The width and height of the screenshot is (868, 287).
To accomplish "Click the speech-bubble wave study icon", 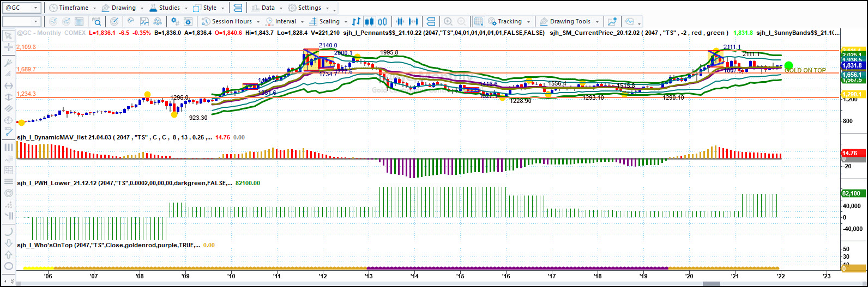I will (131, 21).
